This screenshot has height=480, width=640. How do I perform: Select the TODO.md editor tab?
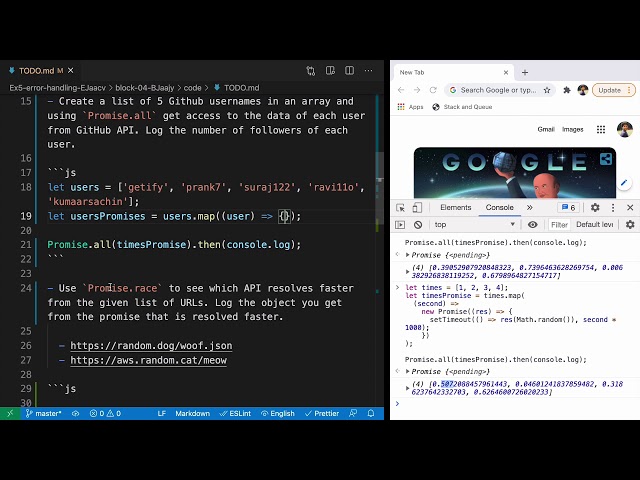[41, 71]
